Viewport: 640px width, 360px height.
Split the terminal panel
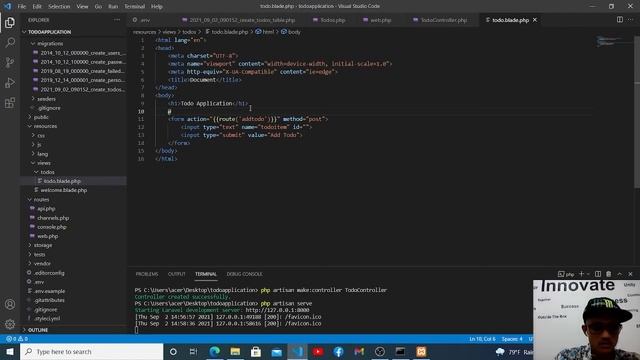[x=598, y=274]
